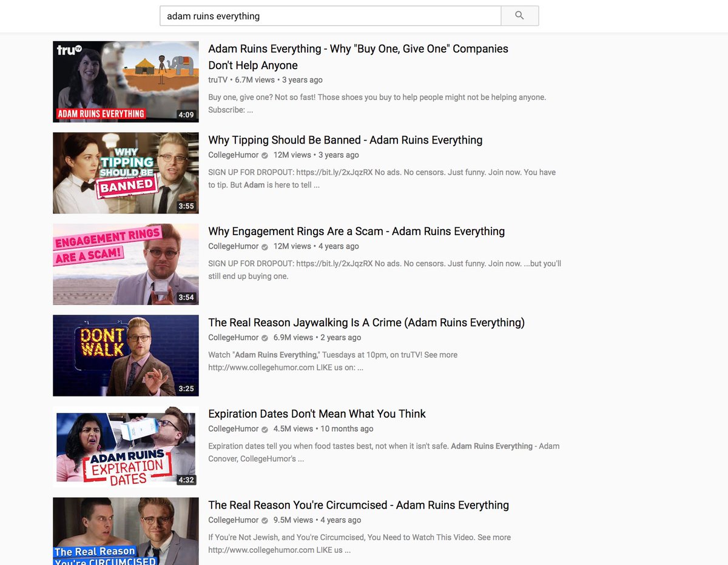Click the 3:54 duration badge
The height and width of the screenshot is (565, 728).
point(186,297)
